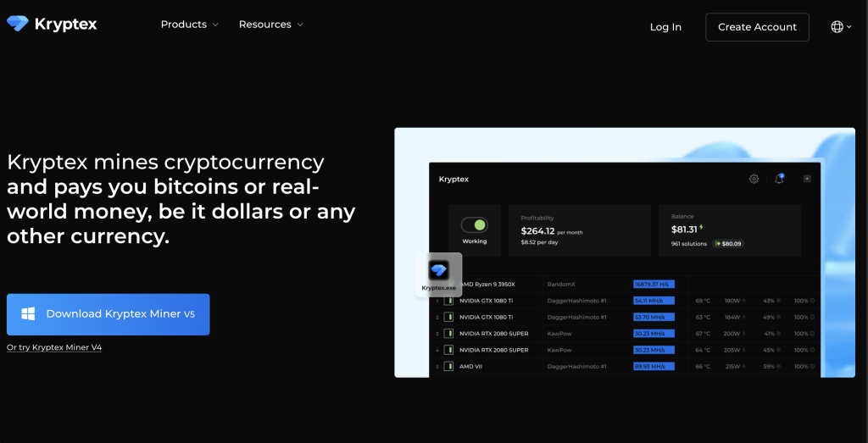
Task: Toggle device 3 NVIDIA RTX 2080 SUPER indicator
Action: [x=448, y=334]
